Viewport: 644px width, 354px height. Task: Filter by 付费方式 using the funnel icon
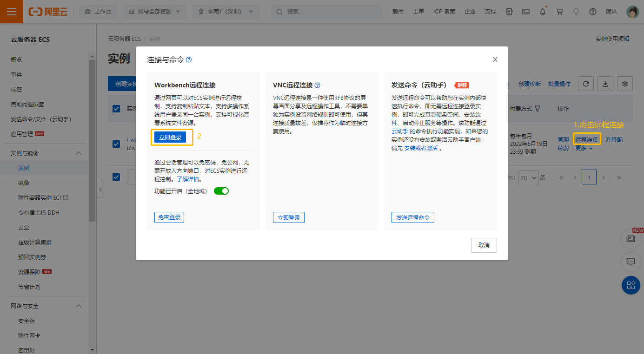tap(538, 109)
